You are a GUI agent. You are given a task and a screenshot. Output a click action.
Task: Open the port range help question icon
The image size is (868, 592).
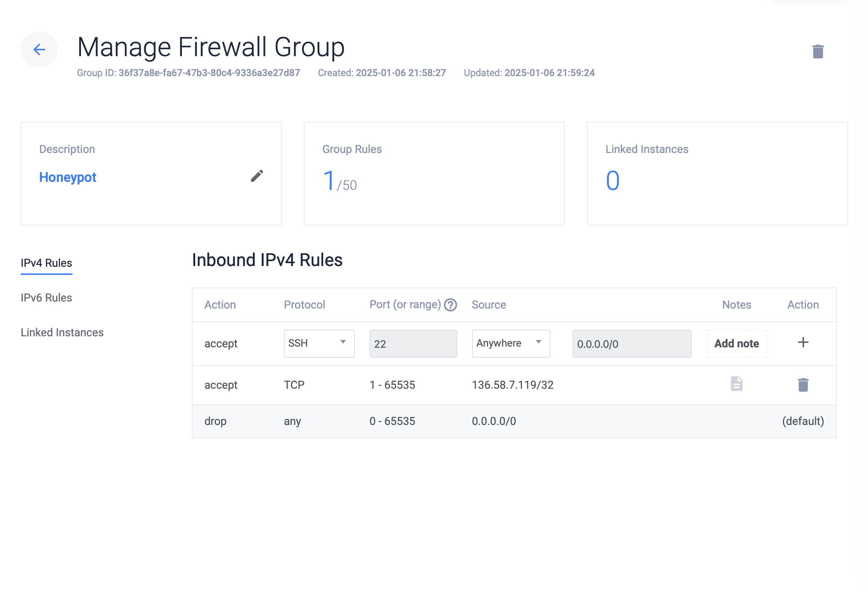pos(450,305)
